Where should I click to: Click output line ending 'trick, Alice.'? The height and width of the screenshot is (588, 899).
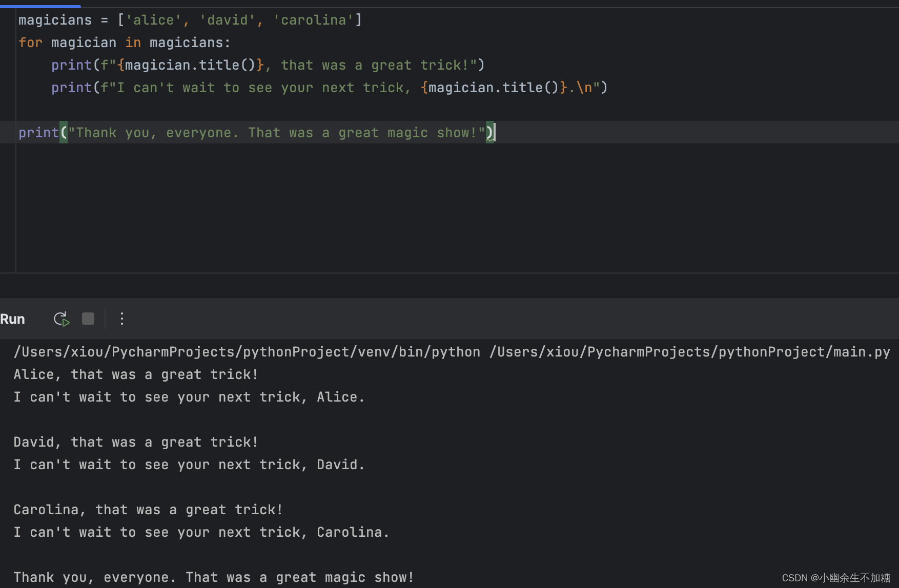click(x=189, y=397)
